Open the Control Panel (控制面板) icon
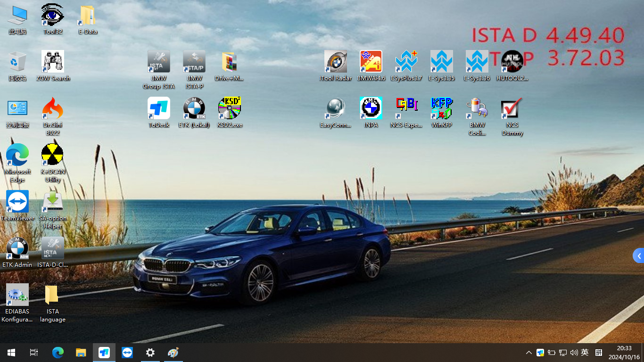Viewport: 644px width, 362px height. 17,113
